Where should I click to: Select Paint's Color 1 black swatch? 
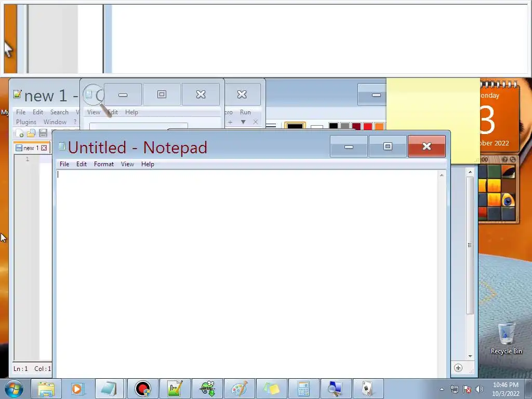(x=295, y=127)
